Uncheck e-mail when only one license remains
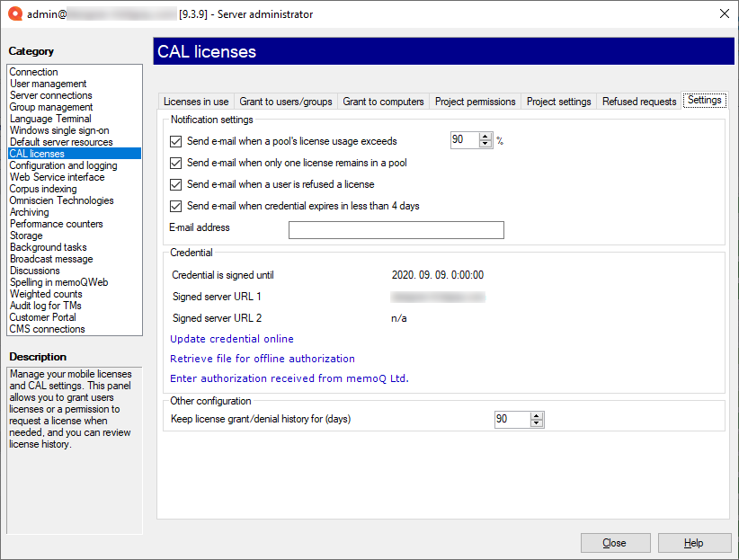 (174, 163)
